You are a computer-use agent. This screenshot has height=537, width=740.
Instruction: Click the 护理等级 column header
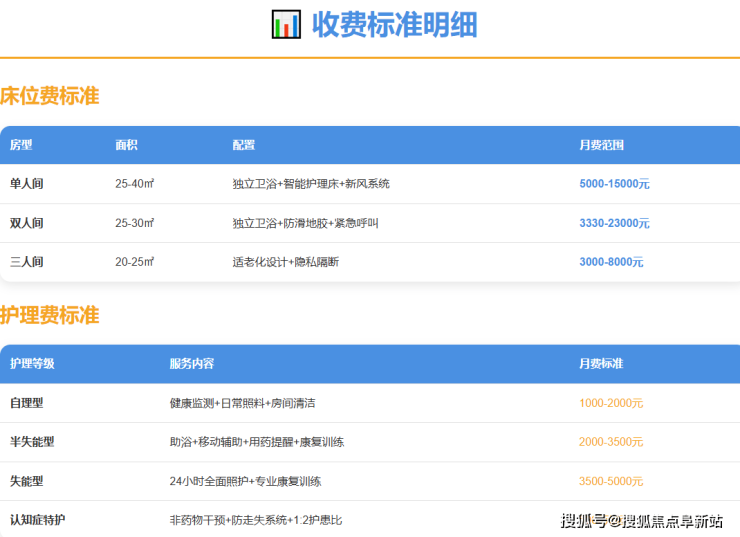(x=32, y=364)
